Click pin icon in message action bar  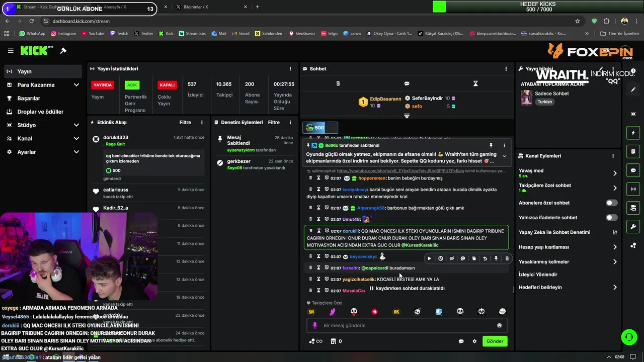click(496, 258)
